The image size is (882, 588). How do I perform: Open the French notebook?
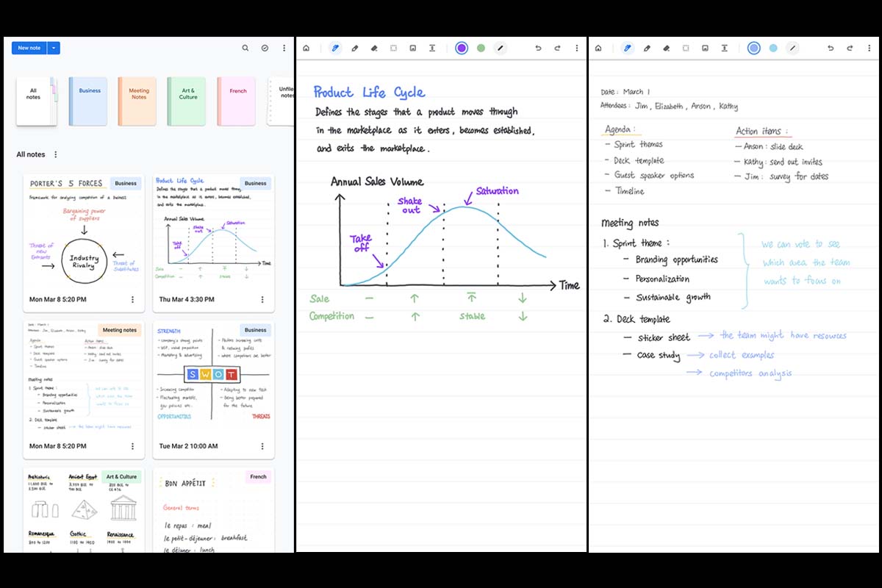[237, 101]
